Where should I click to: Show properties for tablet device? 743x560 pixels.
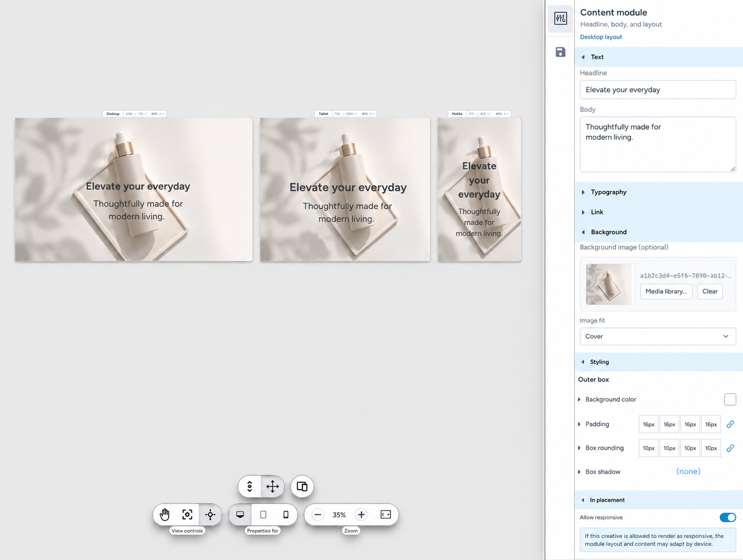[263, 514]
